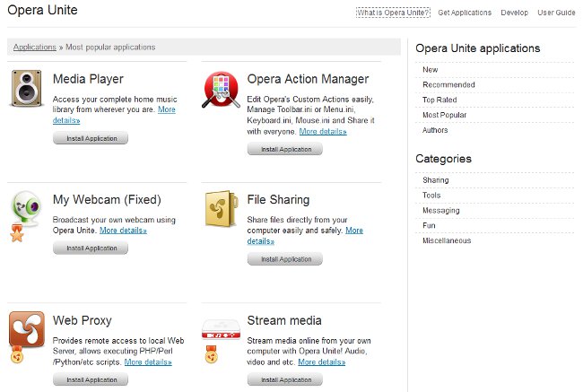Install the Stream media application
The image size is (583, 392).
pos(285,379)
